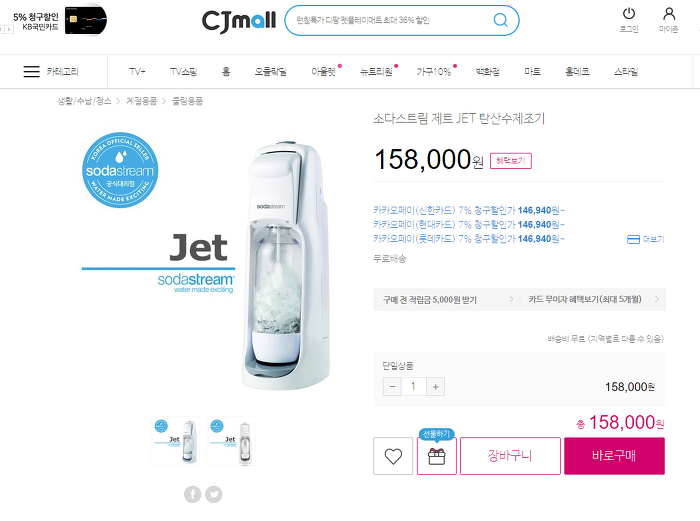Image resolution: width=700 pixels, height=521 pixels.
Task: Expand interest-free card benefits banner
Action: point(593,300)
